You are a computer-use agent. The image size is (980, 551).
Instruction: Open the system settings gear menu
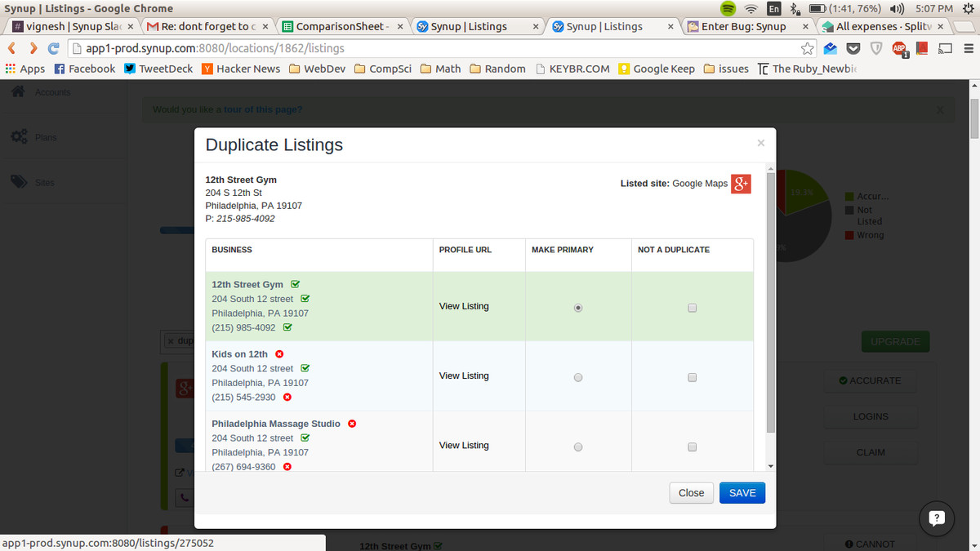point(969,8)
